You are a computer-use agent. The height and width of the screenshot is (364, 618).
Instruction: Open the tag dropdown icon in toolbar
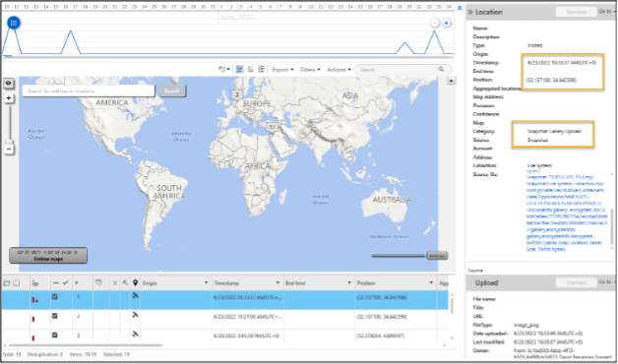[x=224, y=70]
